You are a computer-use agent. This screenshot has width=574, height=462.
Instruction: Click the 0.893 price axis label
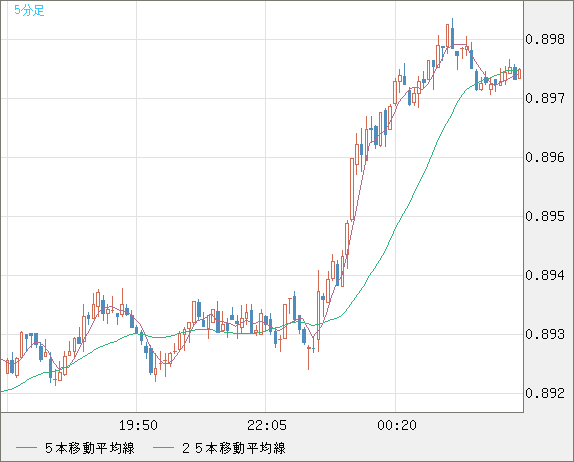[x=545, y=334]
